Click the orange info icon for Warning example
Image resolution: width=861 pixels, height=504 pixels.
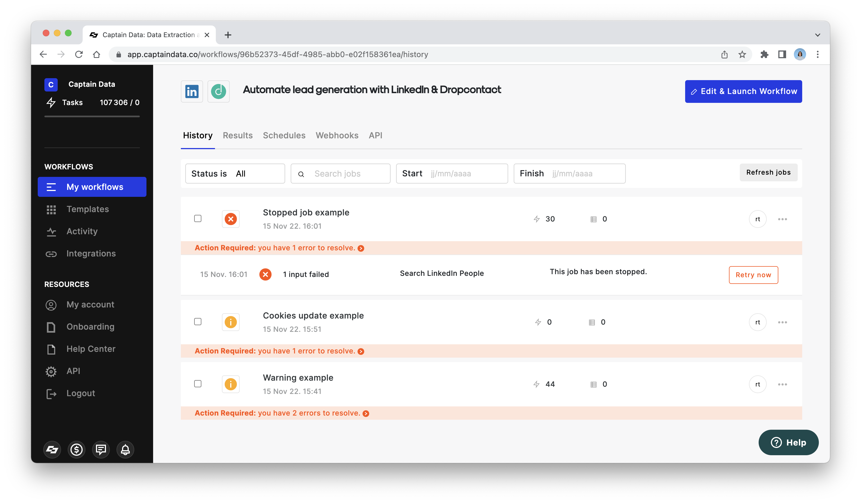231,384
